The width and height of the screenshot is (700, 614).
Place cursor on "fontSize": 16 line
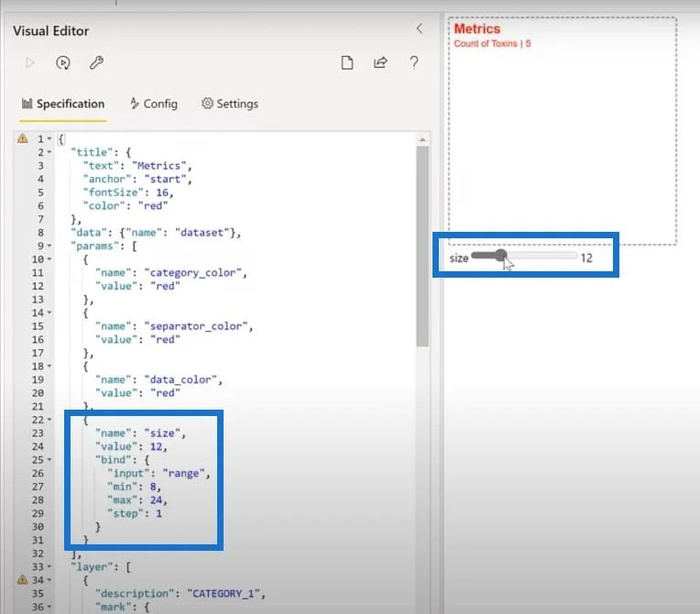pyautogui.click(x=128, y=192)
